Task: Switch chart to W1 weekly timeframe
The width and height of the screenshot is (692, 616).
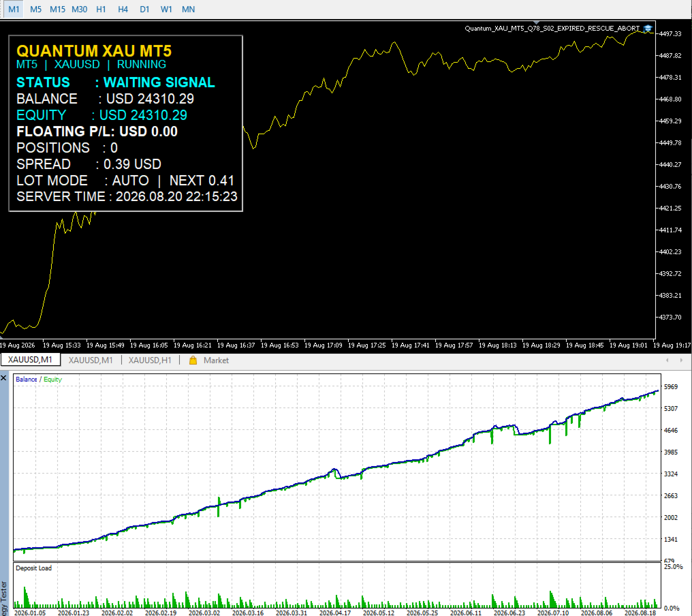Action: pos(166,10)
